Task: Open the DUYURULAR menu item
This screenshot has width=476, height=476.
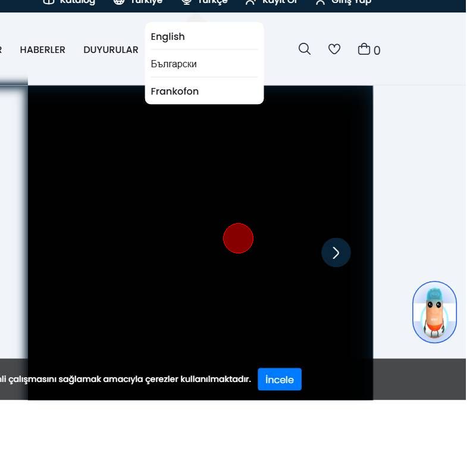Action: coord(111,50)
